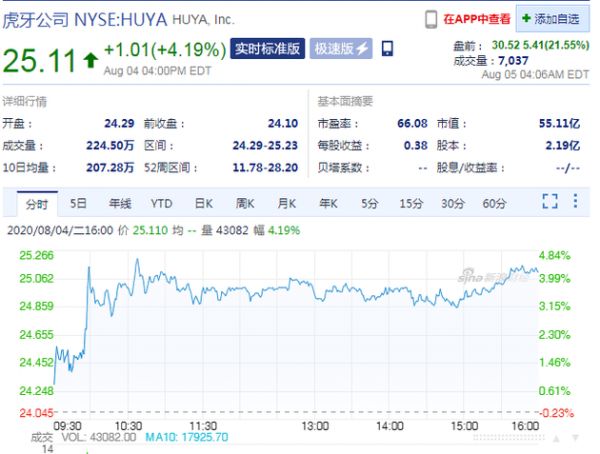The height and width of the screenshot is (454, 600).
Task: Select the 年K chart tab
Action: coord(329,204)
